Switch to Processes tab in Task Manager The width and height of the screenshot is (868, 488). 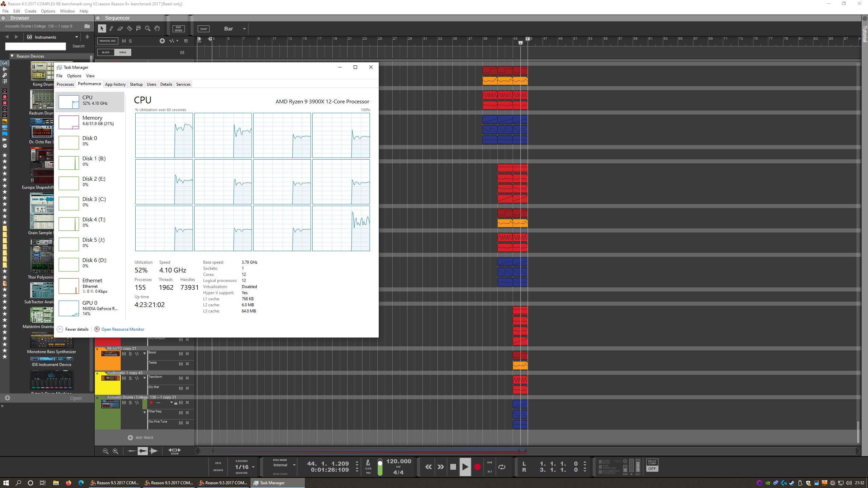point(65,84)
